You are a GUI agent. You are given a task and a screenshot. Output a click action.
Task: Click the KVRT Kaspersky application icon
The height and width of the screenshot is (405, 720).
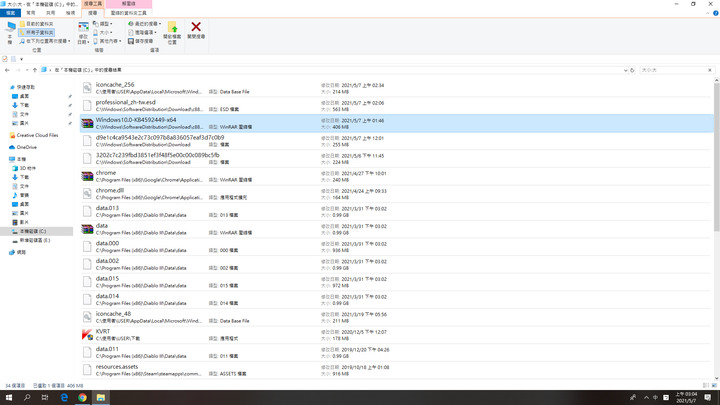pos(87,335)
